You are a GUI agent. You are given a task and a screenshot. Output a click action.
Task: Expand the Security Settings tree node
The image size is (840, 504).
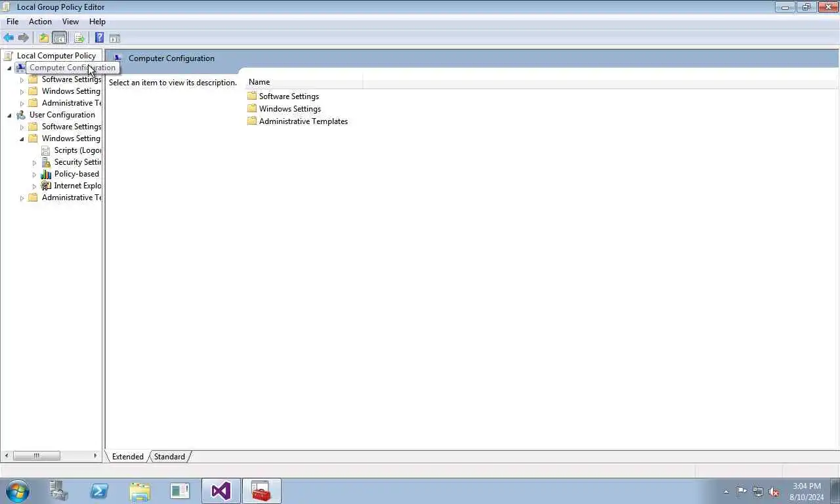point(34,163)
